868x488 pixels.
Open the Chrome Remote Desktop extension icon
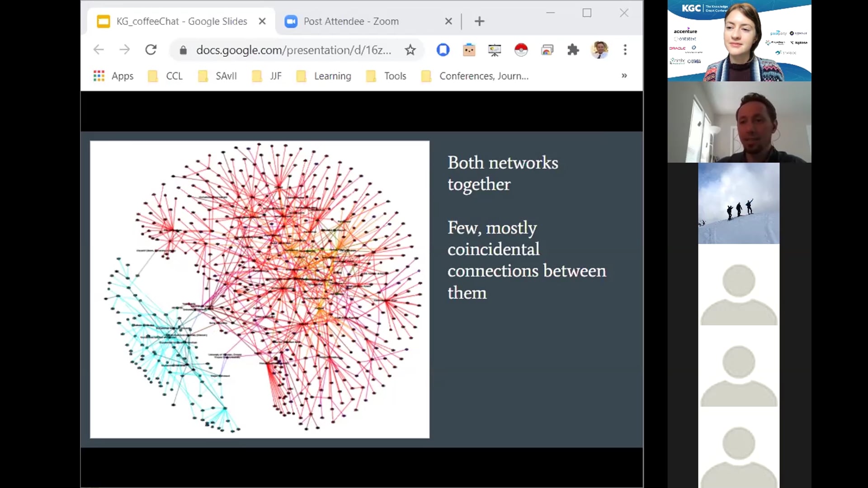tap(547, 50)
